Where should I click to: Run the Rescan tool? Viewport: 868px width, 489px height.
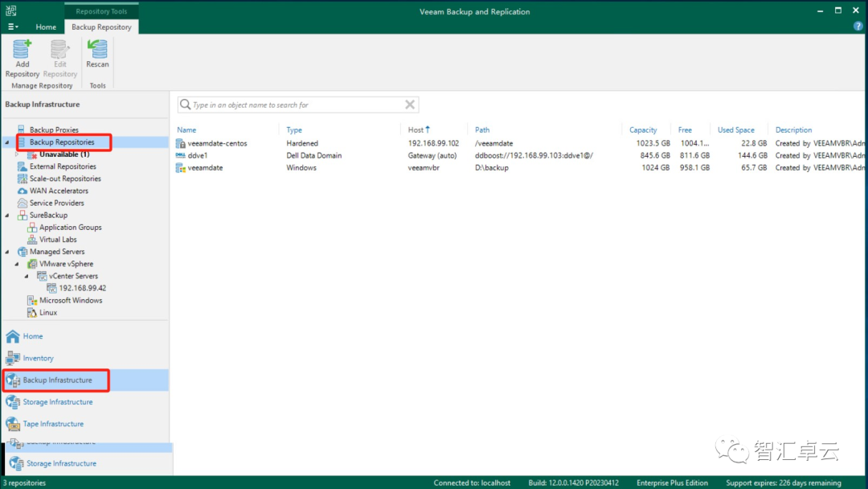(97, 54)
